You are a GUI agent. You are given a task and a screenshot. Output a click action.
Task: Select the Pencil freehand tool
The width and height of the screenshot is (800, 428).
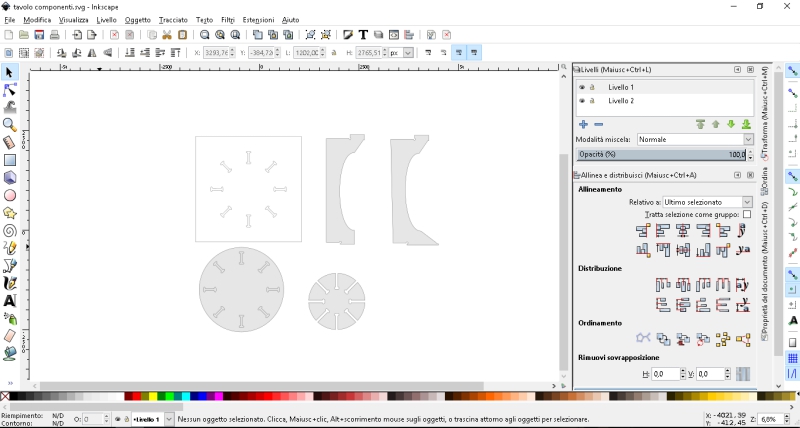9,248
